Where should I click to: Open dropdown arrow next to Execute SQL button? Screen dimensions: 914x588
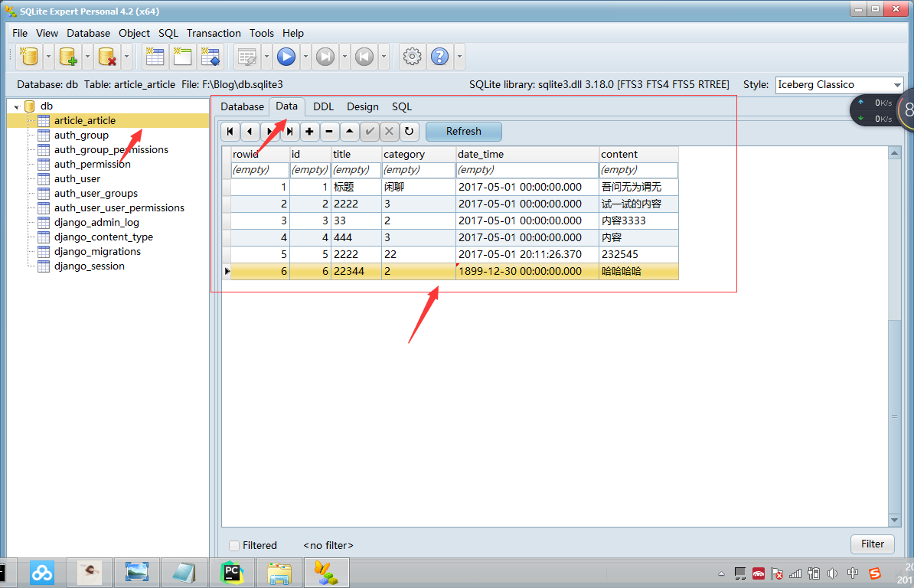coord(305,57)
